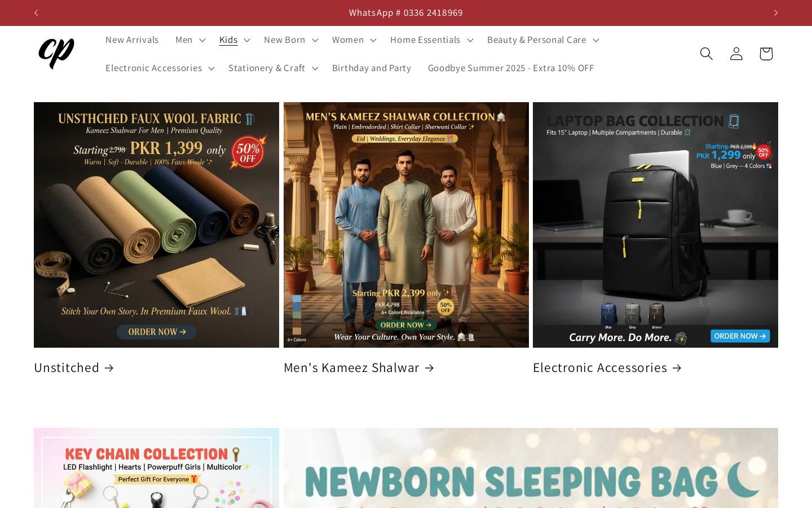This screenshot has width=812, height=508.
Task: Click the WhatsApp number announcement text
Action: pyautogui.click(x=406, y=12)
